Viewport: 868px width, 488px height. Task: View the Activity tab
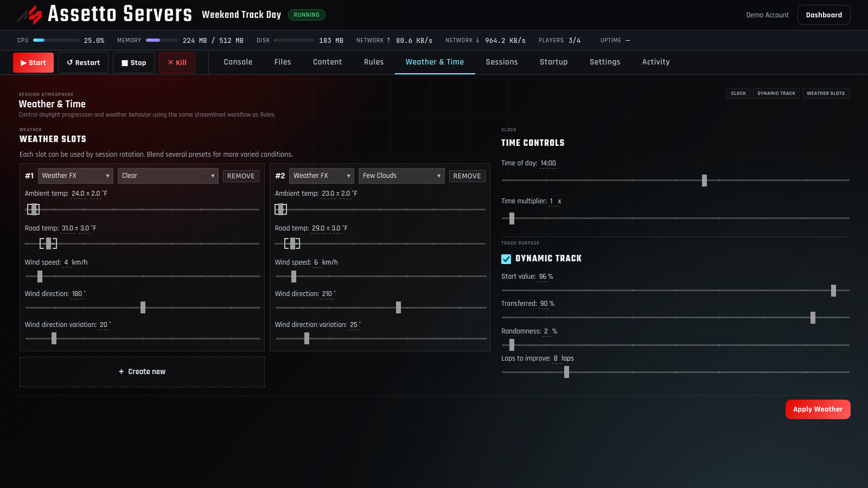point(656,62)
